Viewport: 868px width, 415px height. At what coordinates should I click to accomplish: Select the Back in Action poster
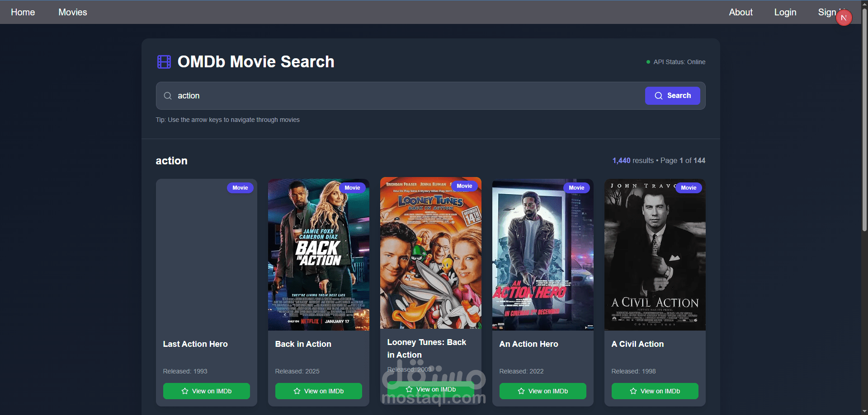(319, 255)
